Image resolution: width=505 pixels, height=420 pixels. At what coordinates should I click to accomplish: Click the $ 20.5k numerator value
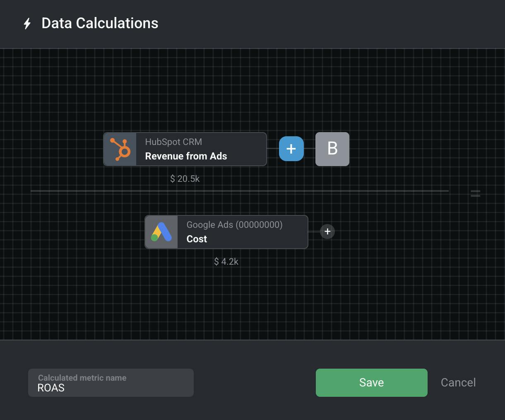[x=185, y=179]
